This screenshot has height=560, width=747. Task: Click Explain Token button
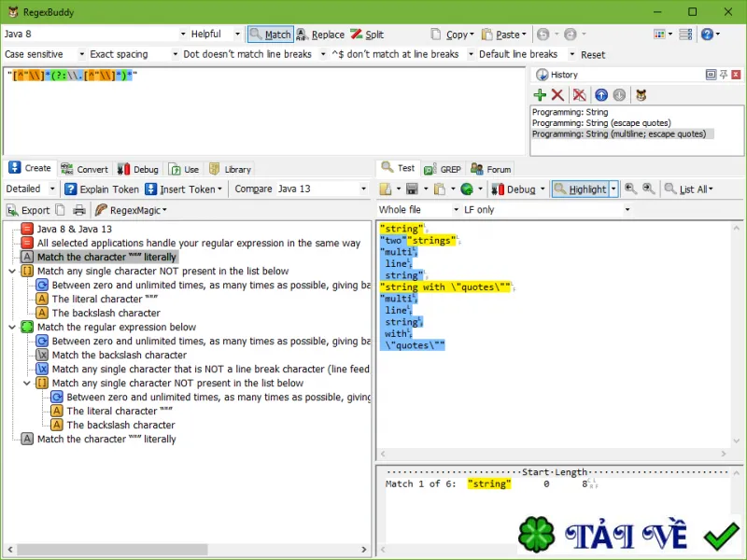[102, 189]
